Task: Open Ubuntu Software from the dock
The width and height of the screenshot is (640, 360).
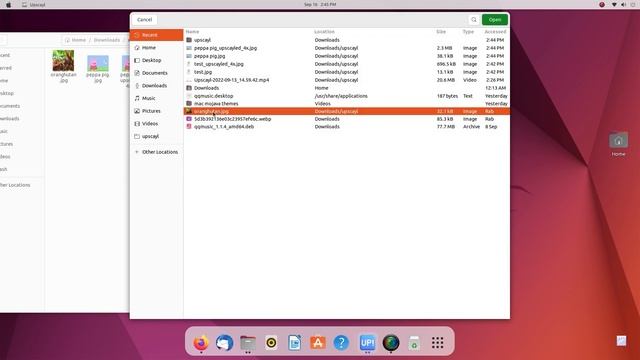Action: tap(318, 343)
